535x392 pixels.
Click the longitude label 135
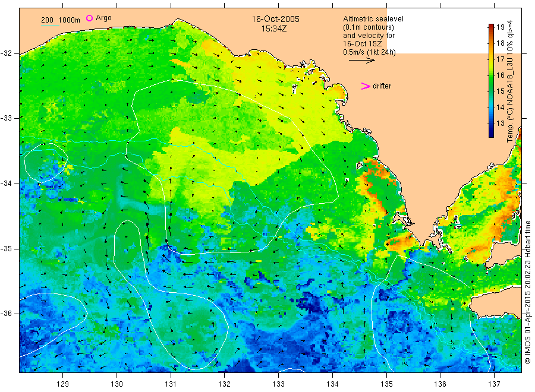click(x=386, y=384)
